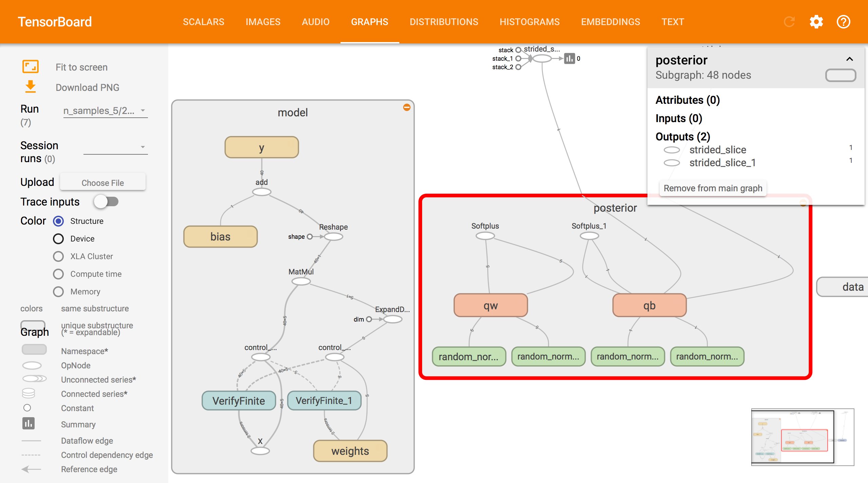Select the Device color radio button

click(58, 239)
